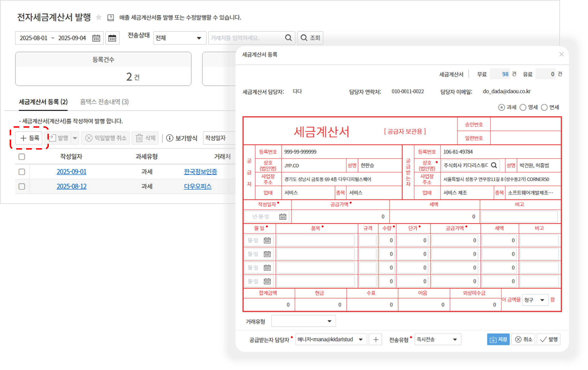Viewport: 588px width, 370px height.
Task: Click the info icon next to 보기방식
Action: coord(169,138)
